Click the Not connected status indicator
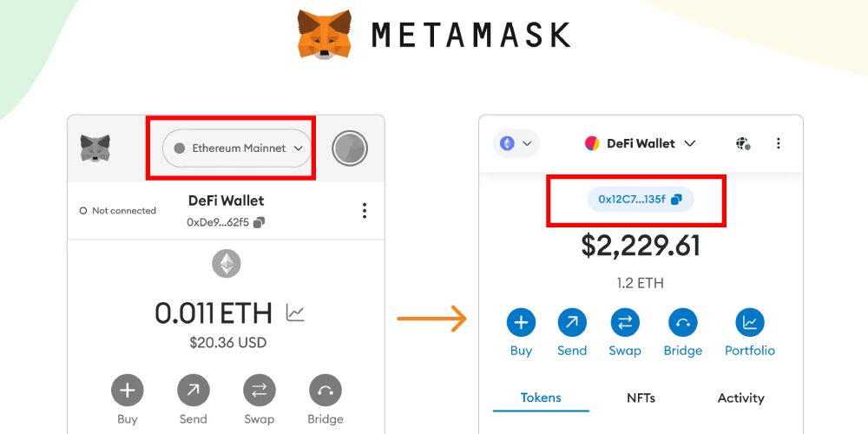 (x=117, y=210)
